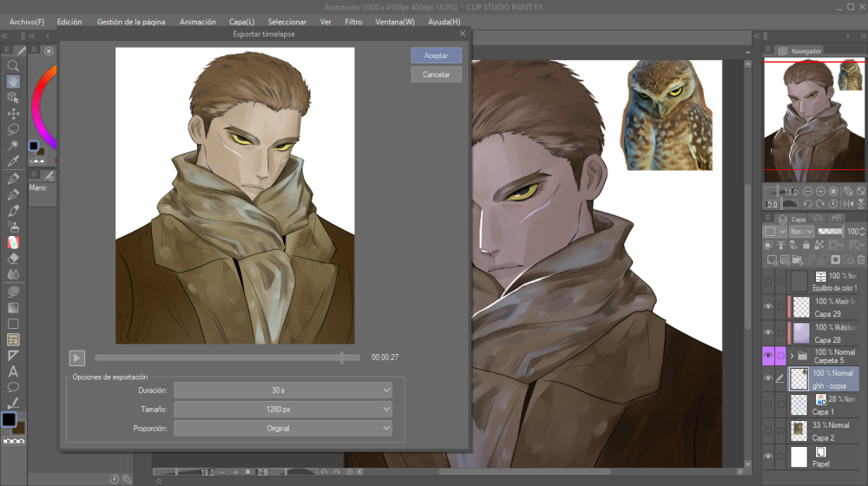Select the Gradient tool
The image size is (868, 486).
pyautogui.click(x=13, y=308)
